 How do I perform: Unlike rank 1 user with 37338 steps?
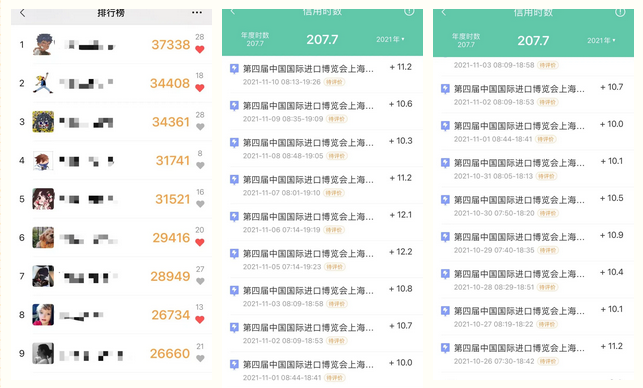click(200, 50)
